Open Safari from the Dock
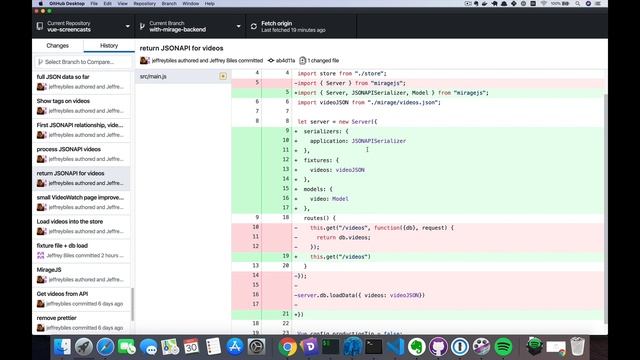The width and height of the screenshot is (640, 360). [x=105, y=347]
